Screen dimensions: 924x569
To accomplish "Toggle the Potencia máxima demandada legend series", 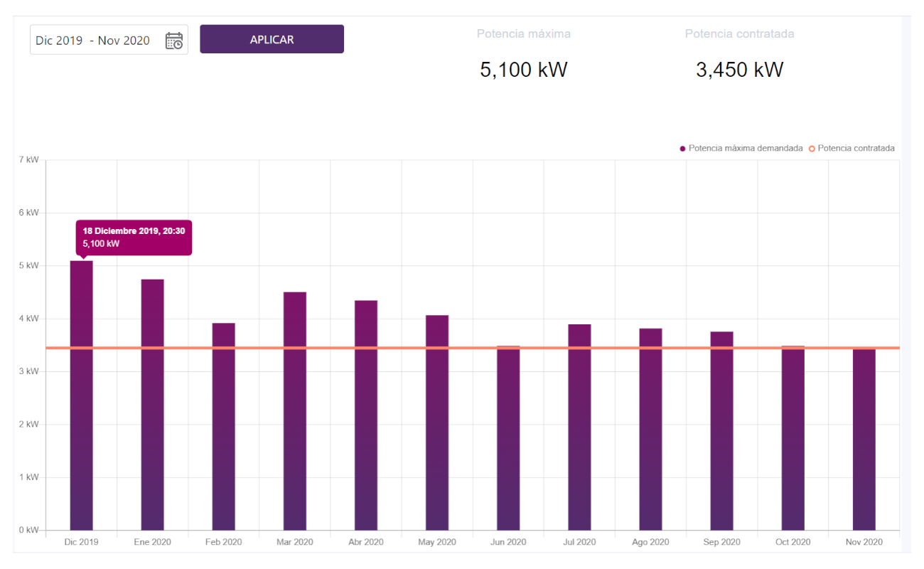I will click(x=741, y=148).
